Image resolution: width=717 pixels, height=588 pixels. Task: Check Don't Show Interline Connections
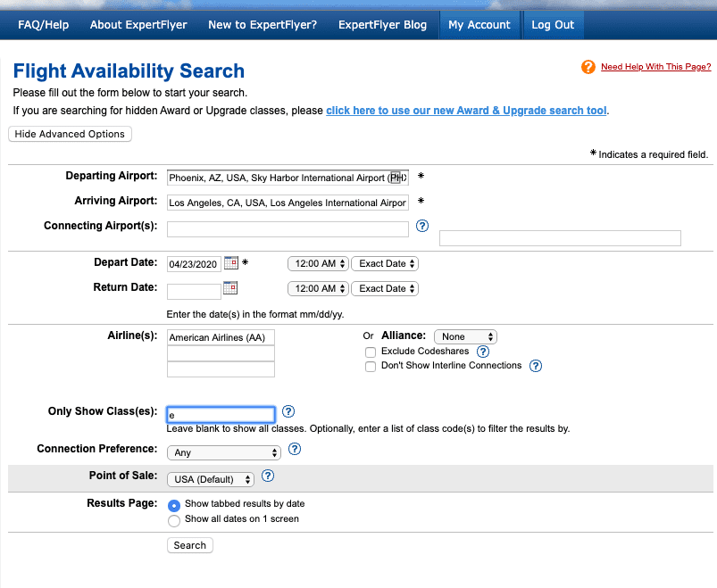click(371, 367)
